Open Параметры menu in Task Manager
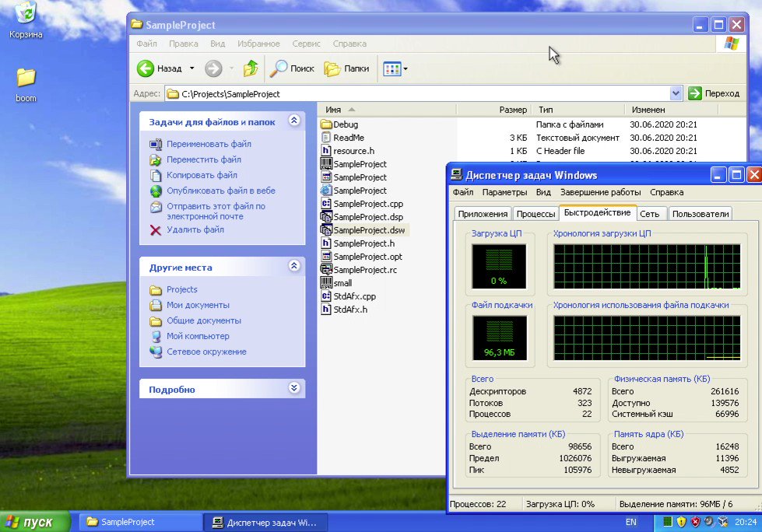762x532 pixels. (x=504, y=192)
